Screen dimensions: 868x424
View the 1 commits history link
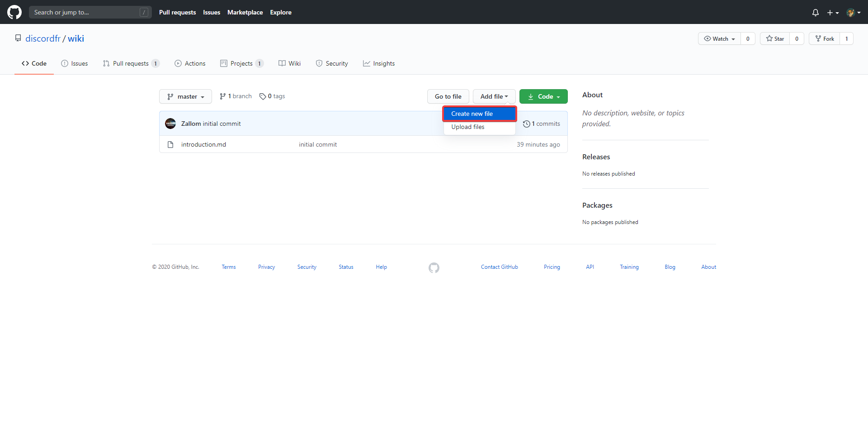click(x=542, y=124)
